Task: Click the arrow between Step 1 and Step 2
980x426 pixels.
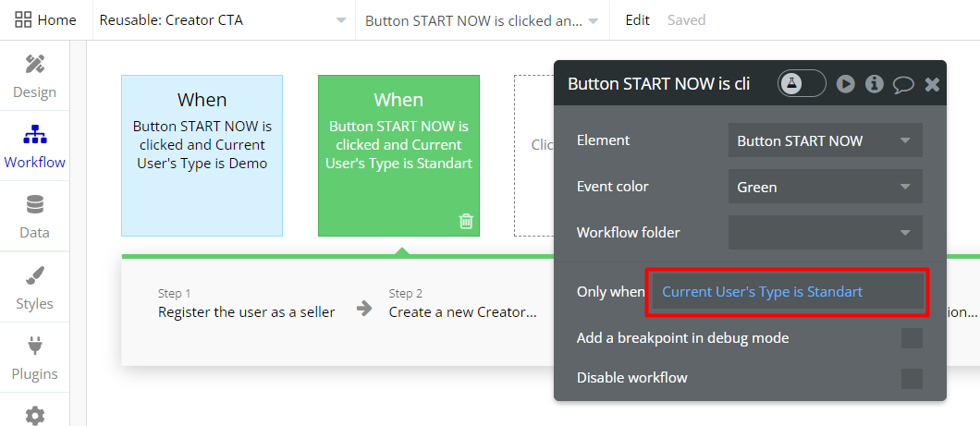Action: pos(363,308)
